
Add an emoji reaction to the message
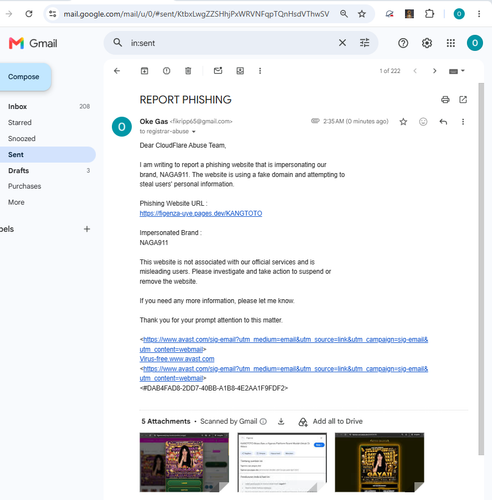[423, 122]
